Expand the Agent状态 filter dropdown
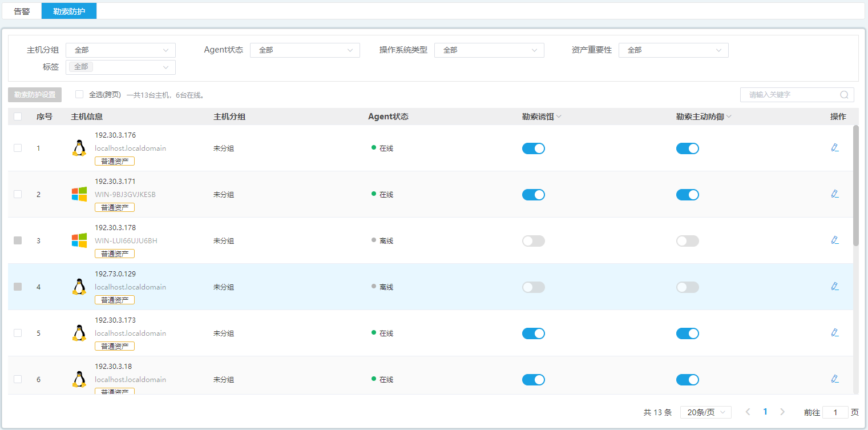 [305, 50]
